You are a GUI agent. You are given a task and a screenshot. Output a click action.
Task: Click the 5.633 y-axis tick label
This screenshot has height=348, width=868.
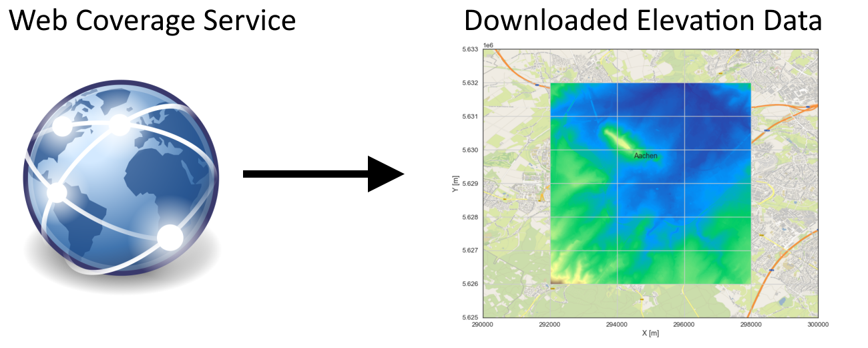470,49
